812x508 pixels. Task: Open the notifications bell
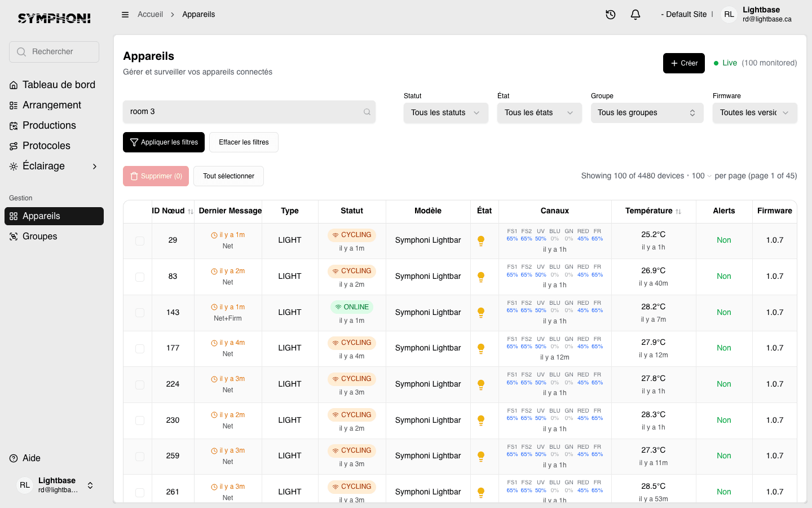[x=636, y=15]
